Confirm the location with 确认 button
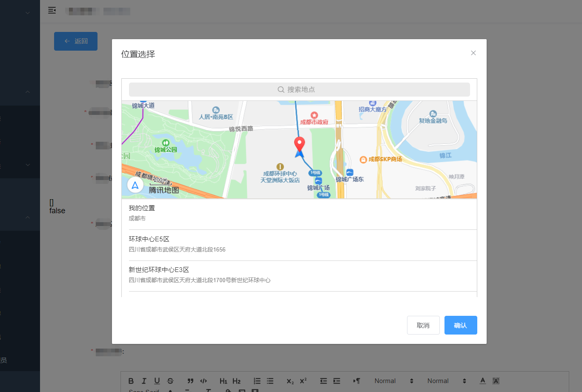Viewport: 582px width, 392px height. point(461,325)
